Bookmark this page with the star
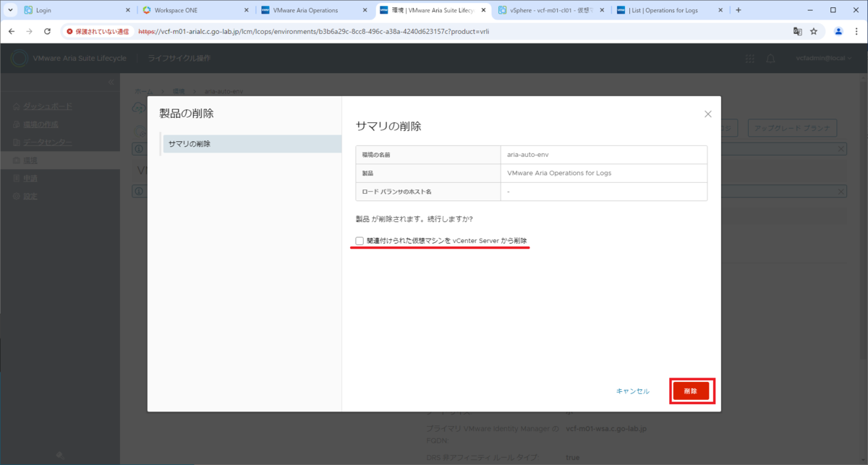 point(814,31)
